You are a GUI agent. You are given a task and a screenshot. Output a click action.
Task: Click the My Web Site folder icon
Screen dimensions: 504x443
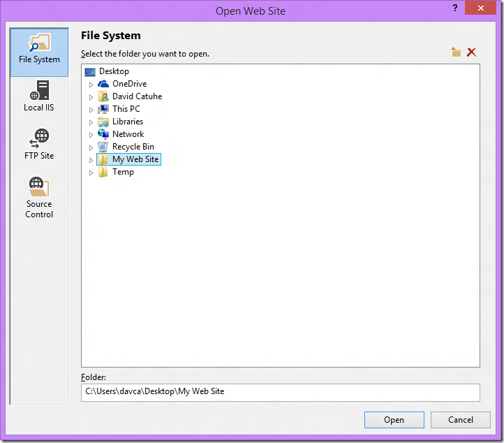(103, 159)
